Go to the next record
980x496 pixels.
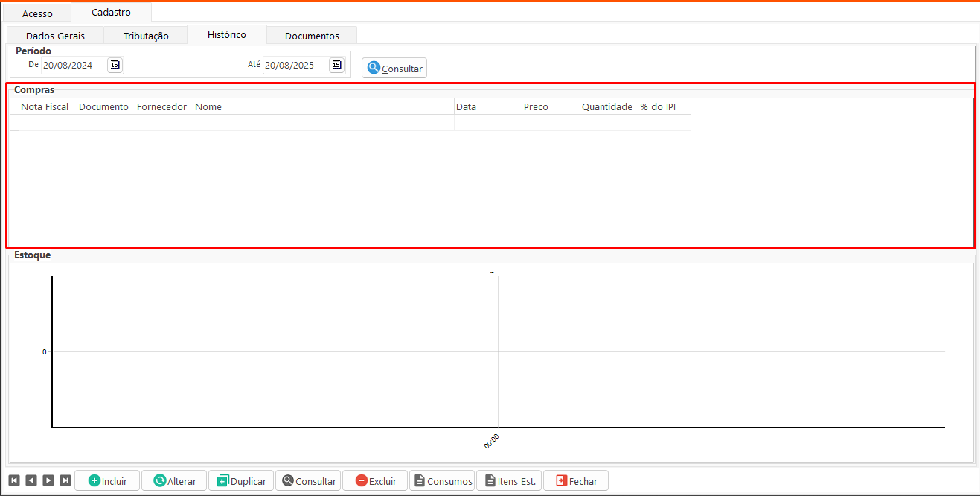pos(48,480)
